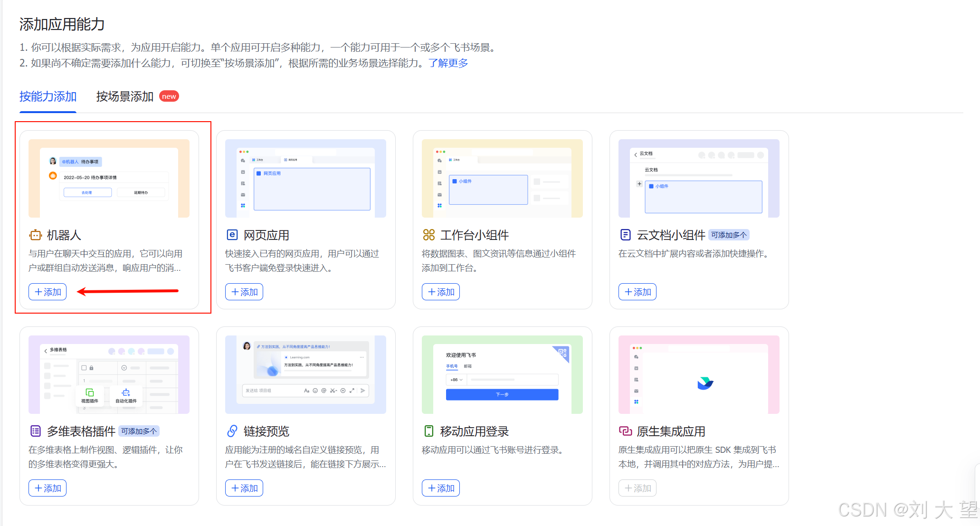Switch to the 按场景添加 tab
This screenshot has height=526, width=980.
coord(125,96)
